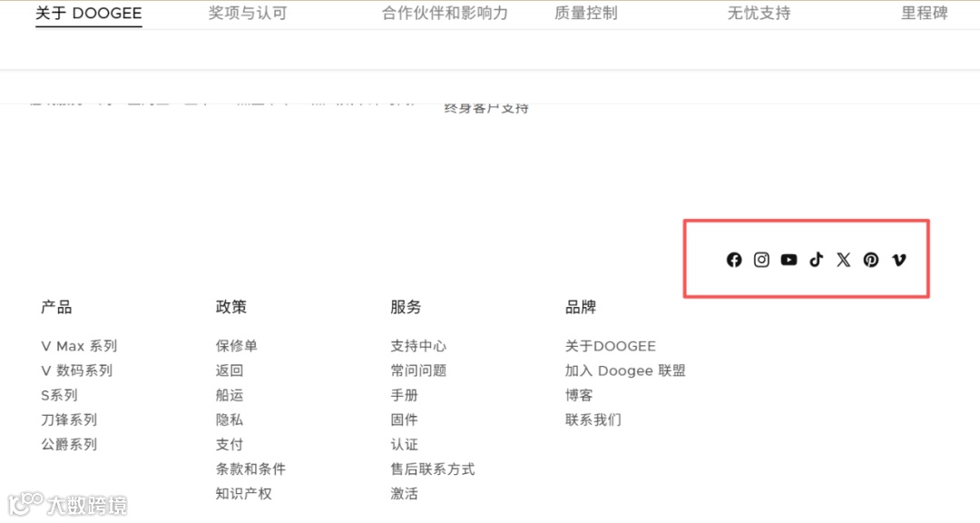Open the 返回 policy link

tap(230, 370)
